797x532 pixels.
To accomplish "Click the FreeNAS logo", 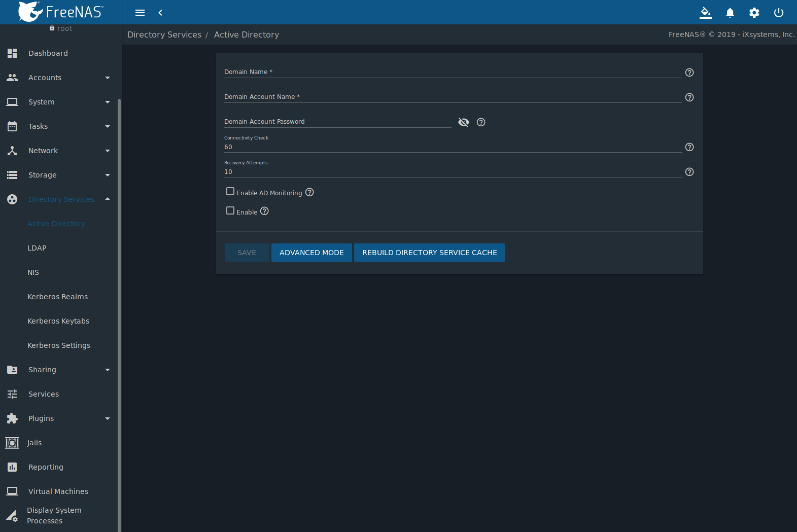I will [x=61, y=12].
